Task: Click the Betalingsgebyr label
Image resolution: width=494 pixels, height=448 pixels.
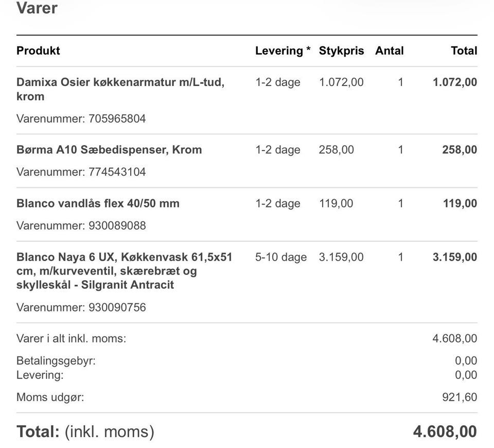Action: [x=56, y=360]
